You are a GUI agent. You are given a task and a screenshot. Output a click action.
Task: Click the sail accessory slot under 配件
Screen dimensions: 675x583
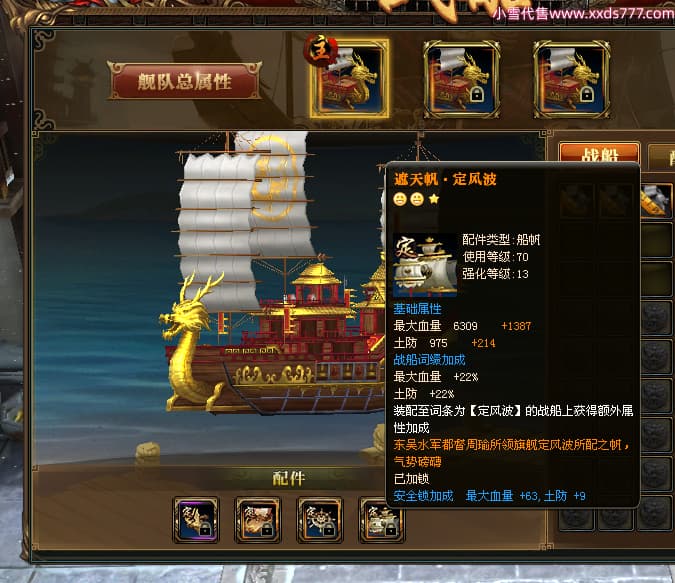(381, 519)
